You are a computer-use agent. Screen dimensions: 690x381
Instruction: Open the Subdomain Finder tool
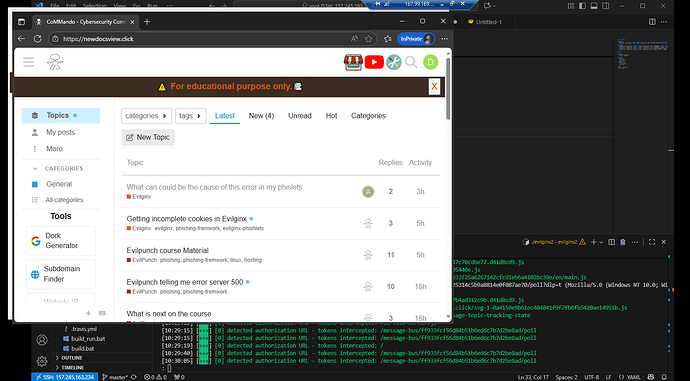pyautogui.click(x=61, y=274)
